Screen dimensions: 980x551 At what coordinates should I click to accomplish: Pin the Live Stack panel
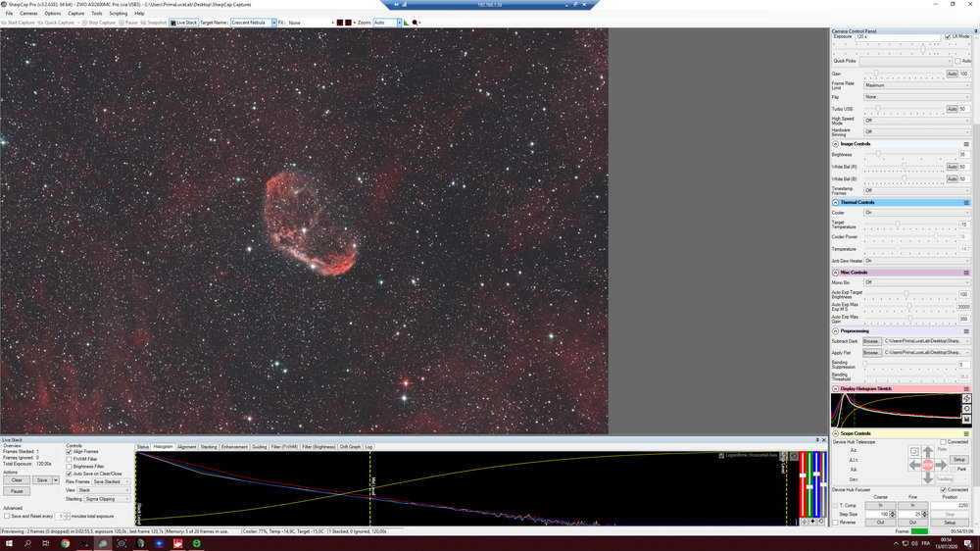point(817,439)
